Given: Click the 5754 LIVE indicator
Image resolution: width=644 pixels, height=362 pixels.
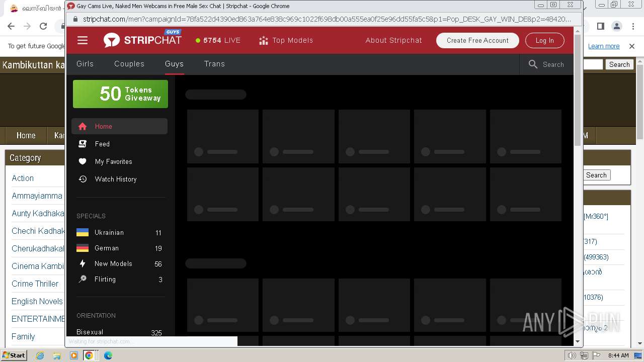Looking at the screenshot, I should (218, 40).
